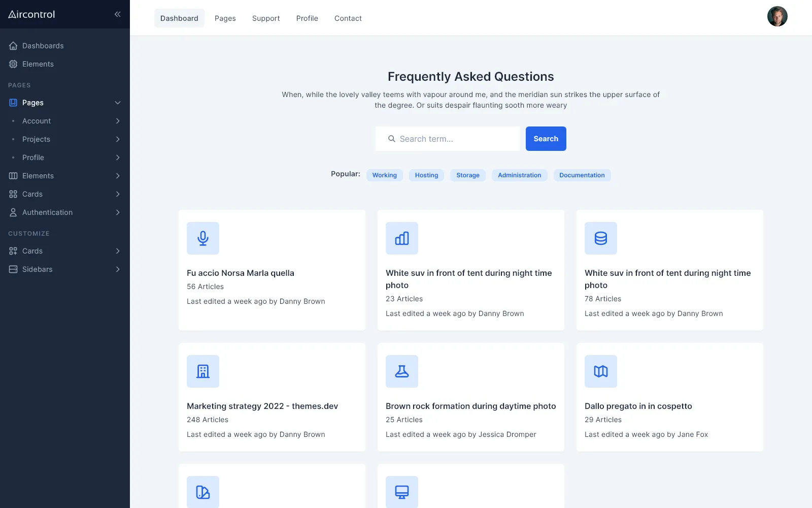Click the Elements chip icon under Dashboards
The height and width of the screenshot is (508, 812).
13,64
